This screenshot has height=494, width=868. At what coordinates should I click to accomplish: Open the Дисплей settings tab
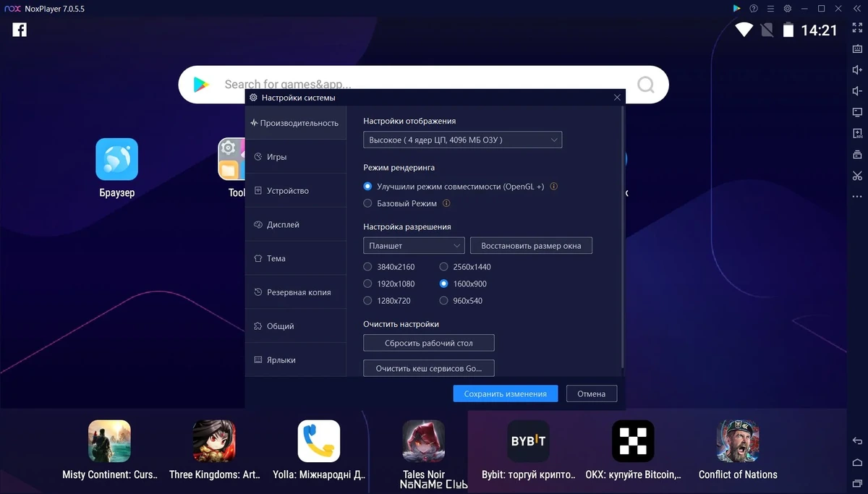pos(295,225)
